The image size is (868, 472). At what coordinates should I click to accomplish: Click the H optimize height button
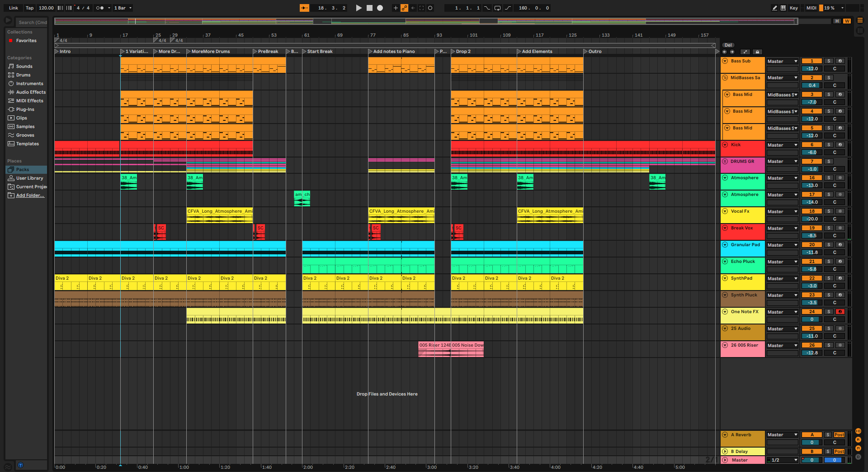pos(837,21)
